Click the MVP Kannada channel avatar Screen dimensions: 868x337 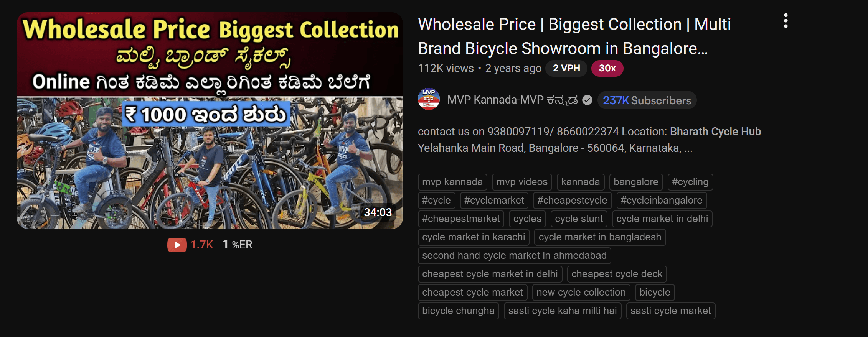tap(429, 99)
